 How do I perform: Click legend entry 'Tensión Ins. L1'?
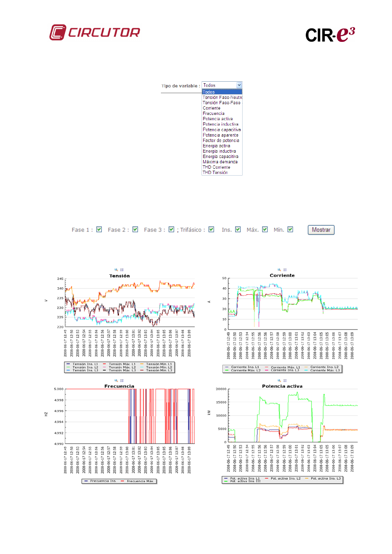[82, 364]
